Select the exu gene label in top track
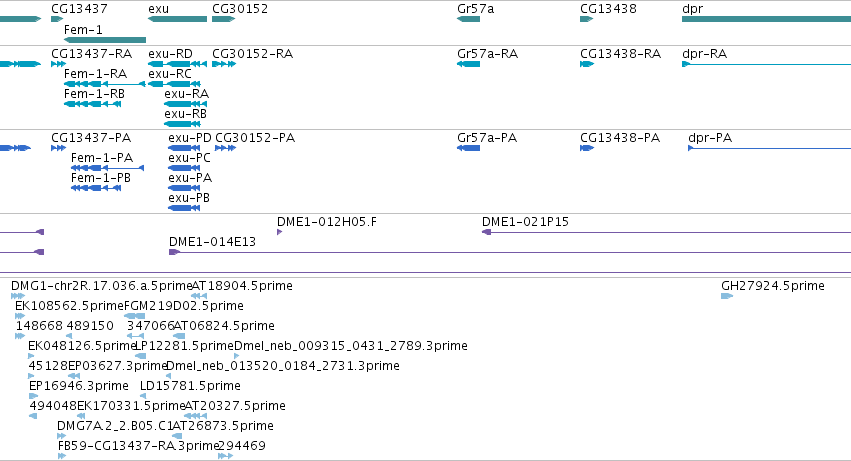 [158, 9]
